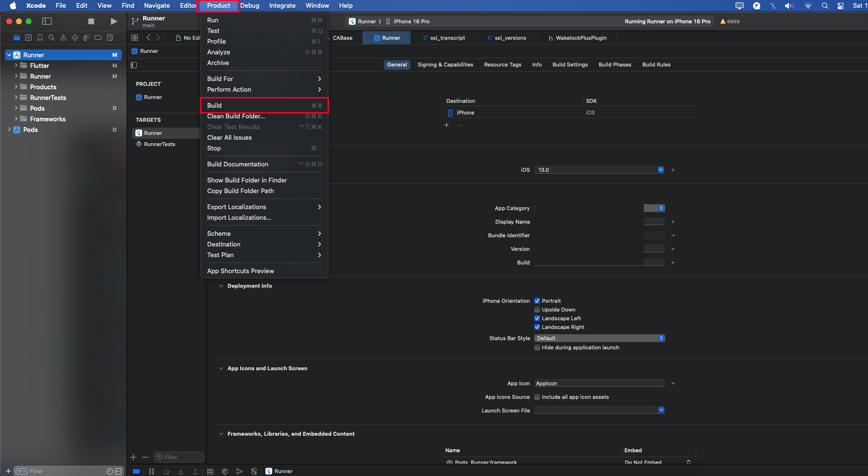Choose Build from the Product menu
This screenshot has width=868, height=476.
[x=214, y=105]
